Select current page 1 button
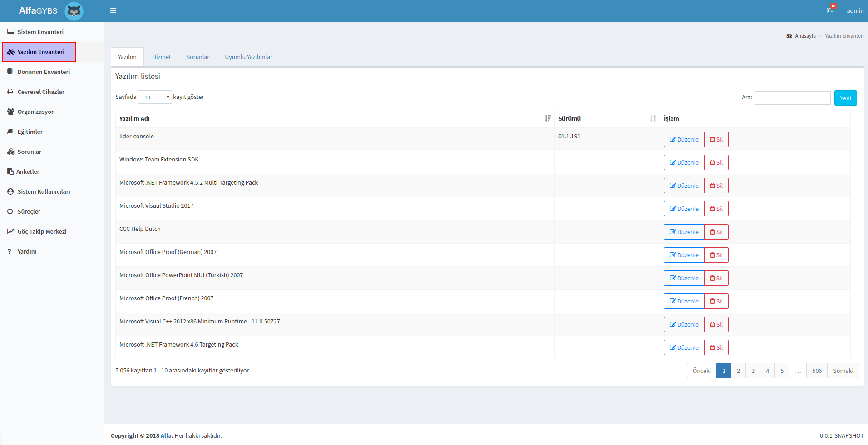The image size is (868, 445). pos(724,371)
